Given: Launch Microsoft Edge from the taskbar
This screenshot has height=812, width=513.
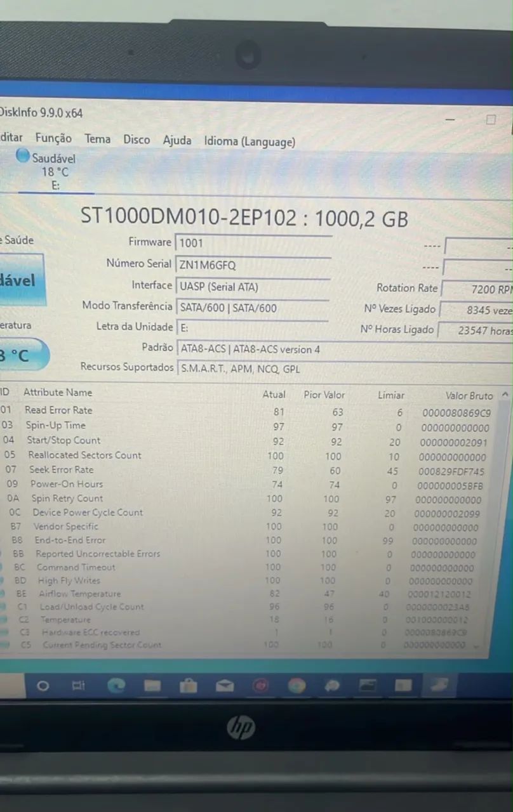Looking at the screenshot, I should click(x=116, y=686).
